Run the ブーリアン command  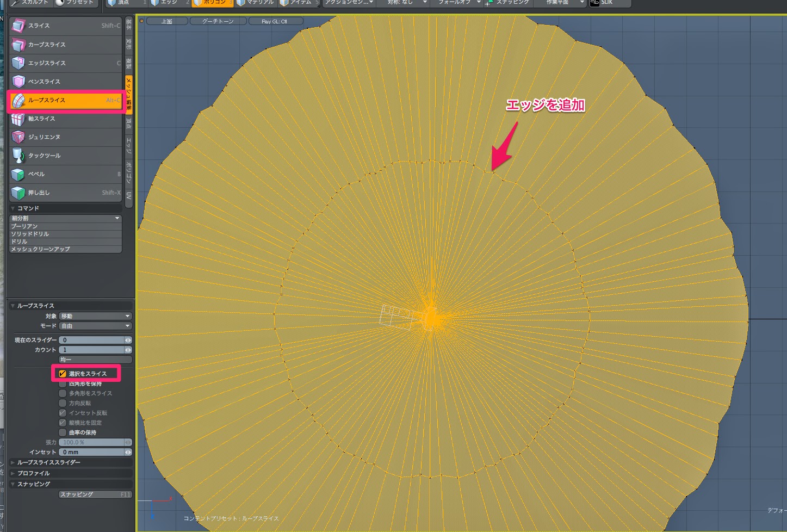(x=66, y=226)
